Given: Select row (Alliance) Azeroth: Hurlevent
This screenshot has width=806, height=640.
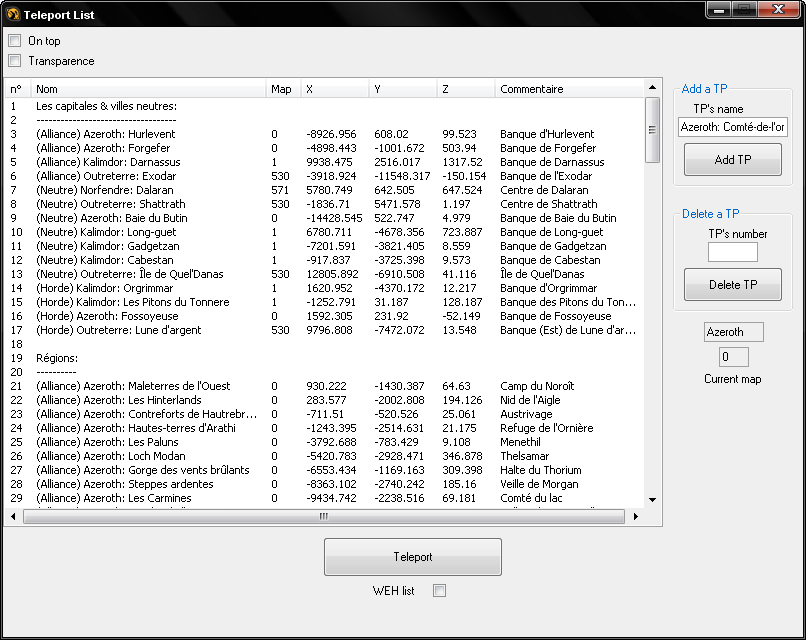Looking at the screenshot, I should tap(324, 134).
